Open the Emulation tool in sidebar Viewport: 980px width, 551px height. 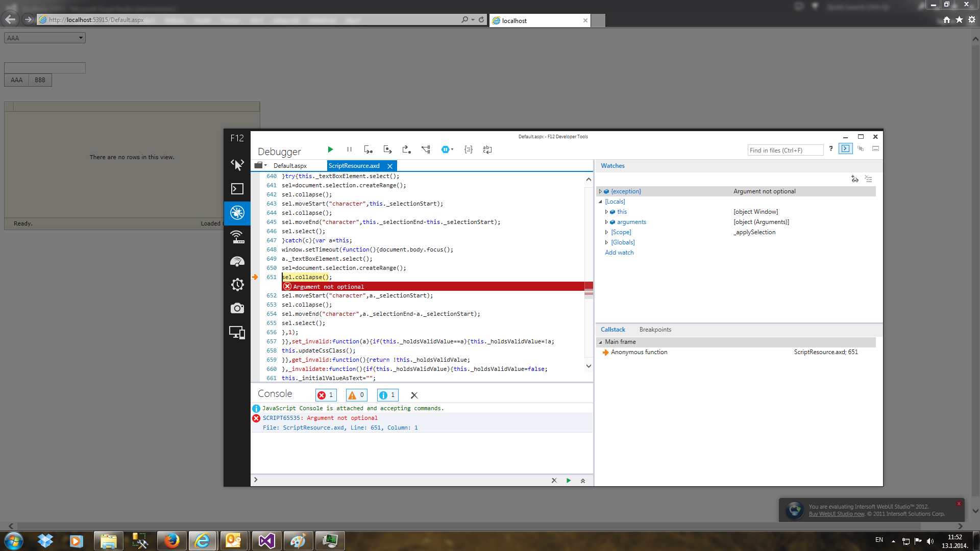(x=237, y=333)
